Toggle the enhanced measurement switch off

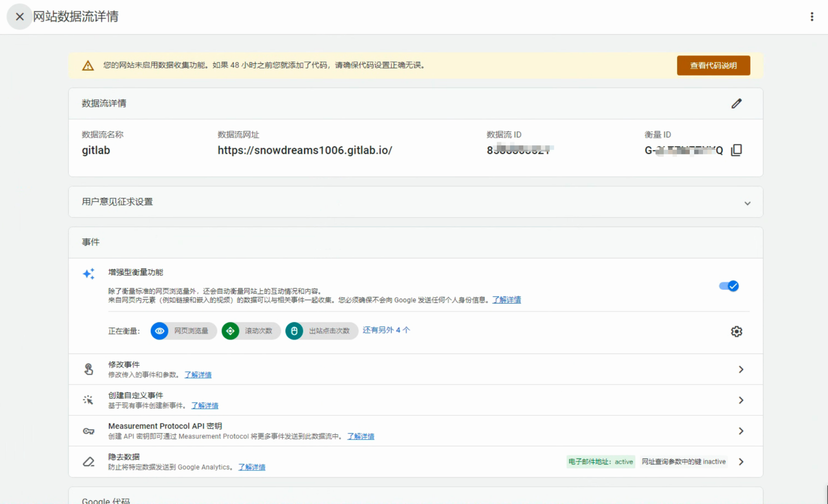point(729,286)
